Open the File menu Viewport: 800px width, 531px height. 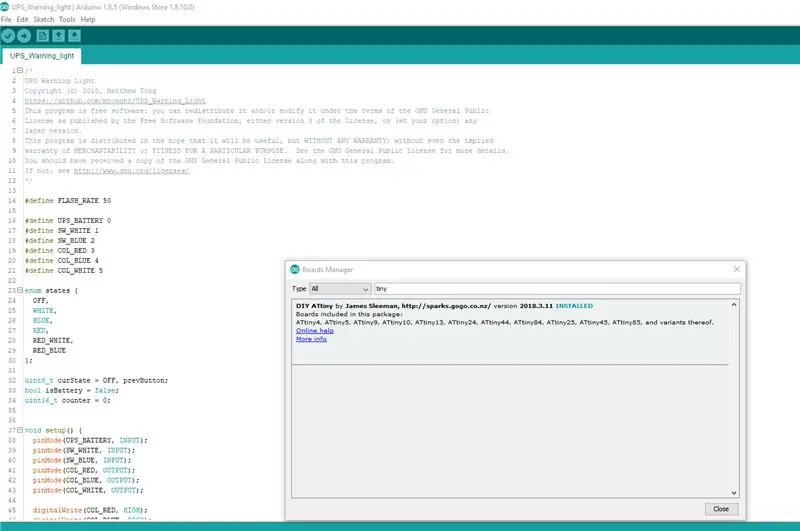click(x=6, y=19)
